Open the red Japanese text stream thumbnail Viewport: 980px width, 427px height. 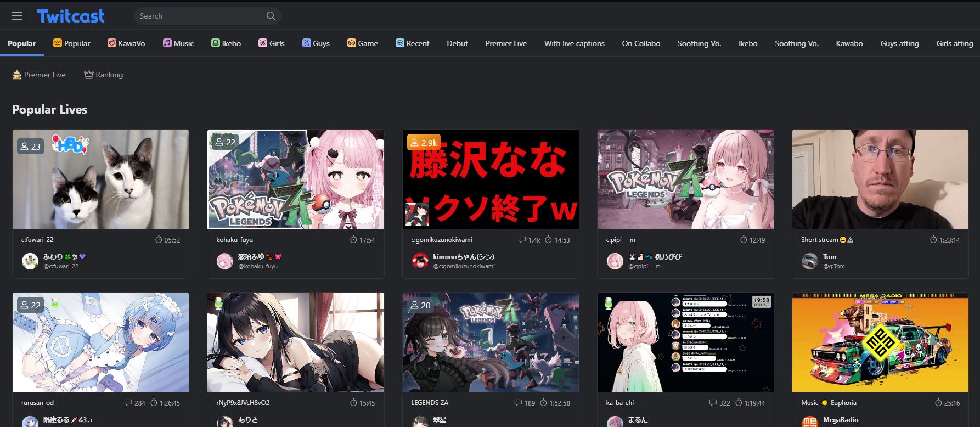click(x=491, y=179)
